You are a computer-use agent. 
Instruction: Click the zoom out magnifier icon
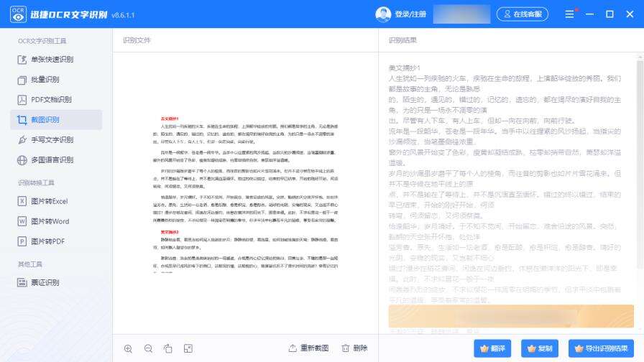148,348
